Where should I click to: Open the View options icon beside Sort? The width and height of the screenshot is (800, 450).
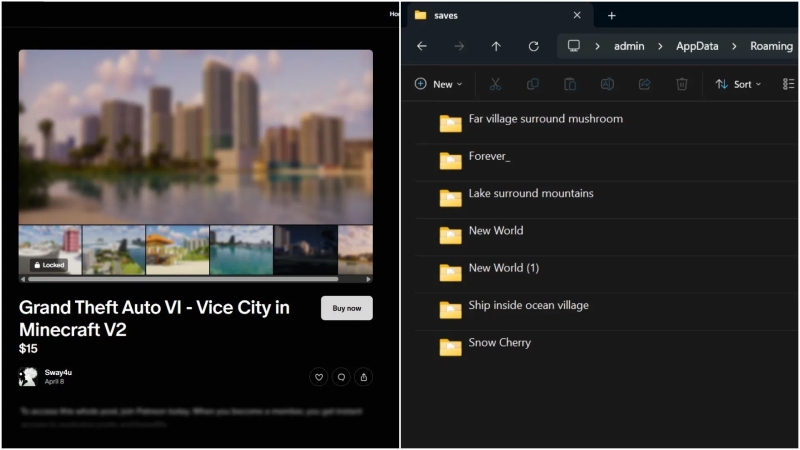click(x=788, y=84)
